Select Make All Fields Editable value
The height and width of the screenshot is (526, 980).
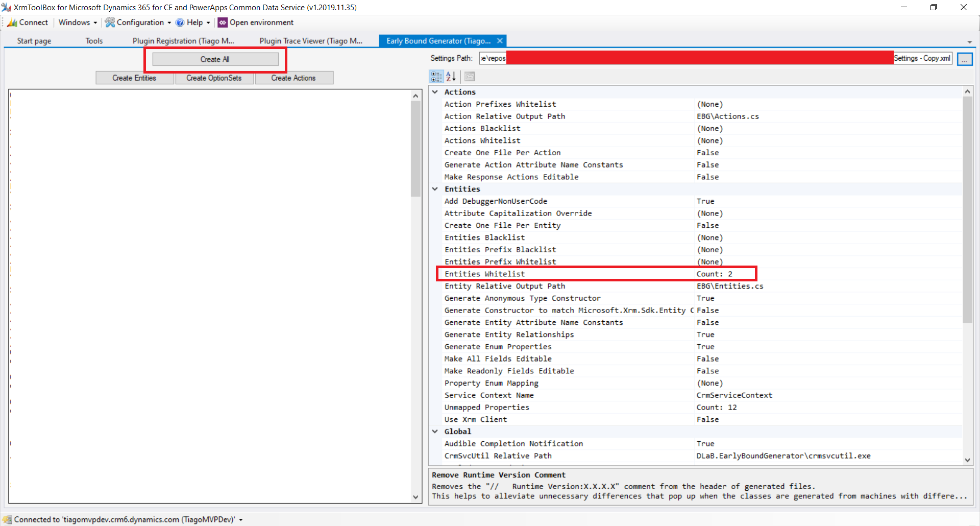707,359
